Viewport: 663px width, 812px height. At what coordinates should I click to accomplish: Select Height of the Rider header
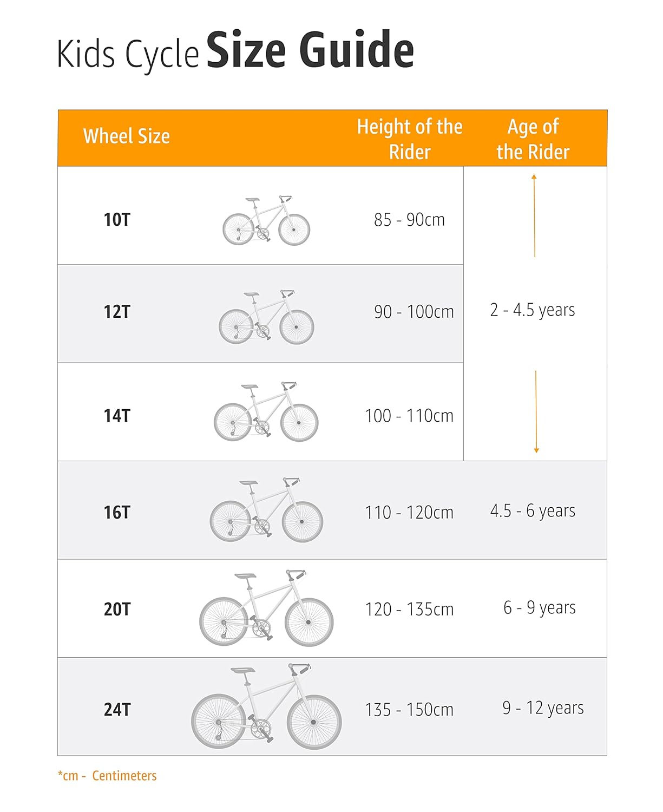coord(410,139)
